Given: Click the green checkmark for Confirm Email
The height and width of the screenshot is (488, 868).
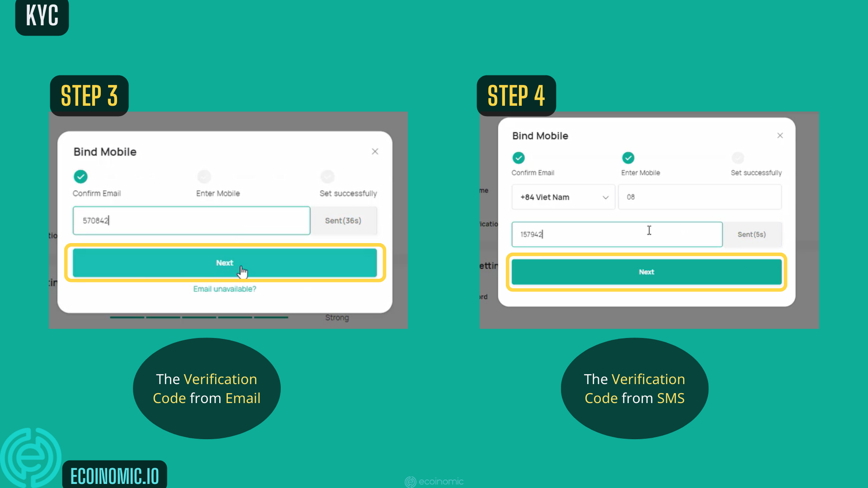Looking at the screenshot, I should pos(80,176).
